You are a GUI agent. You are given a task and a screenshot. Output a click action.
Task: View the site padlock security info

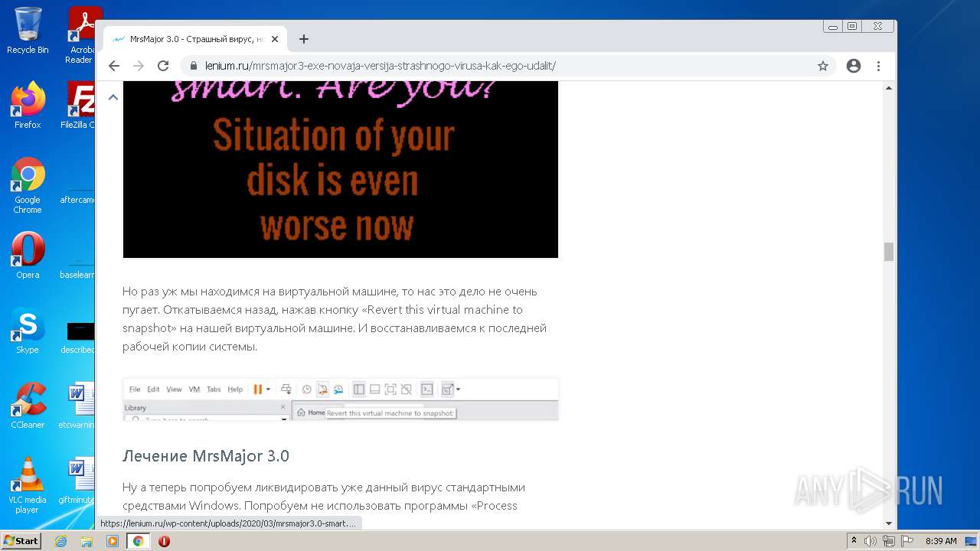coord(193,66)
